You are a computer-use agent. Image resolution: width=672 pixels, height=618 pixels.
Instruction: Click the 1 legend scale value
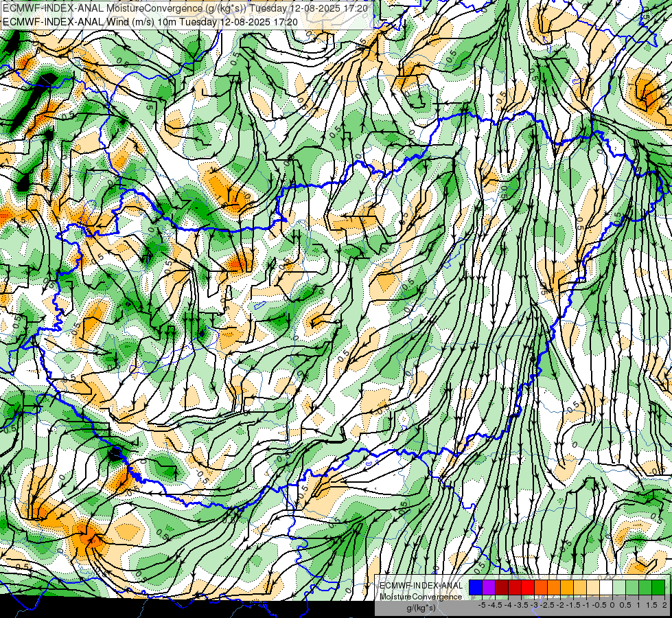tap(638, 605)
